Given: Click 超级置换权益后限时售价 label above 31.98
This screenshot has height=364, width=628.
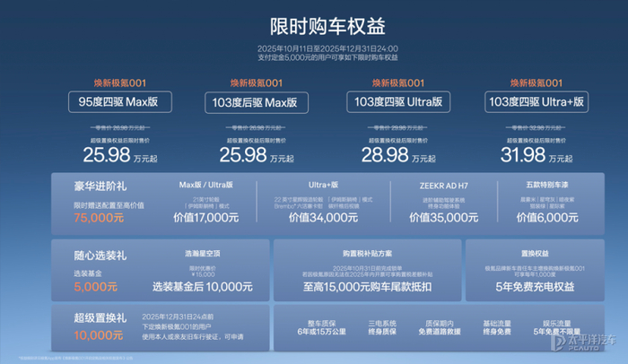Looking at the screenshot, I should pyautogui.click(x=536, y=141).
